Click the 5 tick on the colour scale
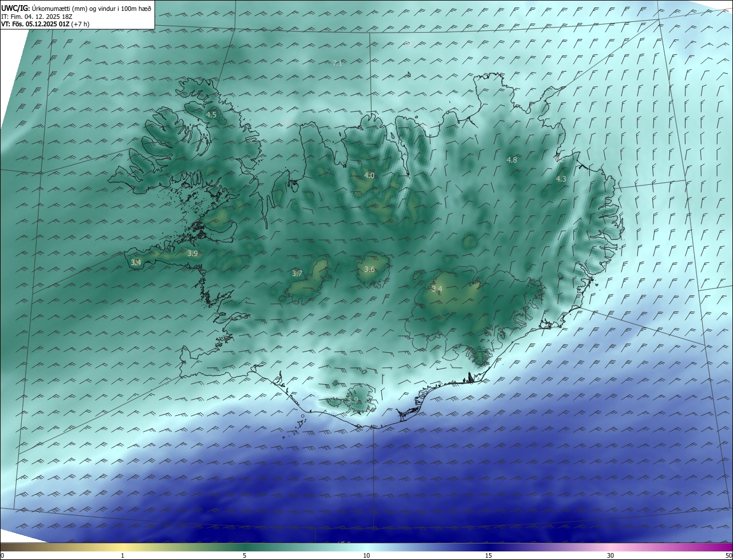This screenshot has height=560, width=733. point(245,555)
